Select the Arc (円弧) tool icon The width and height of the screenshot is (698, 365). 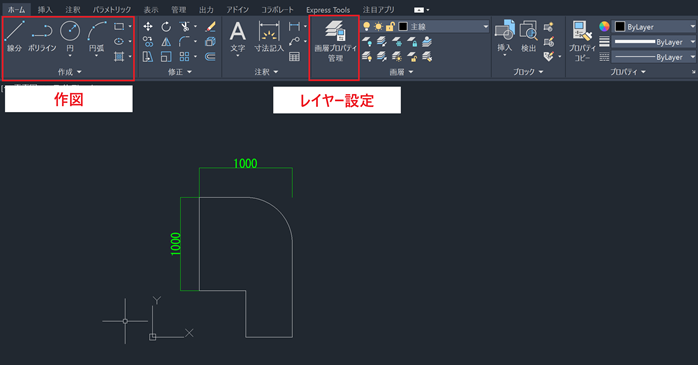pos(97,31)
